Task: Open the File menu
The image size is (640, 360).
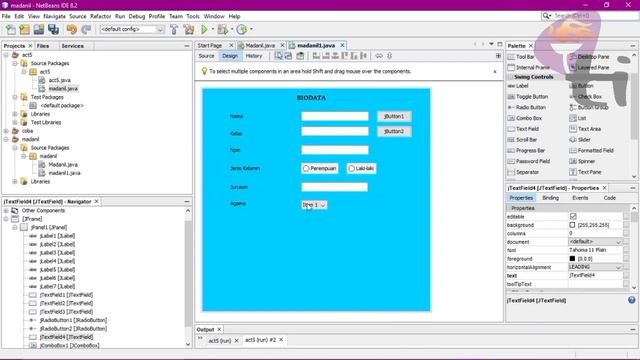Action: click(x=6, y=16)
